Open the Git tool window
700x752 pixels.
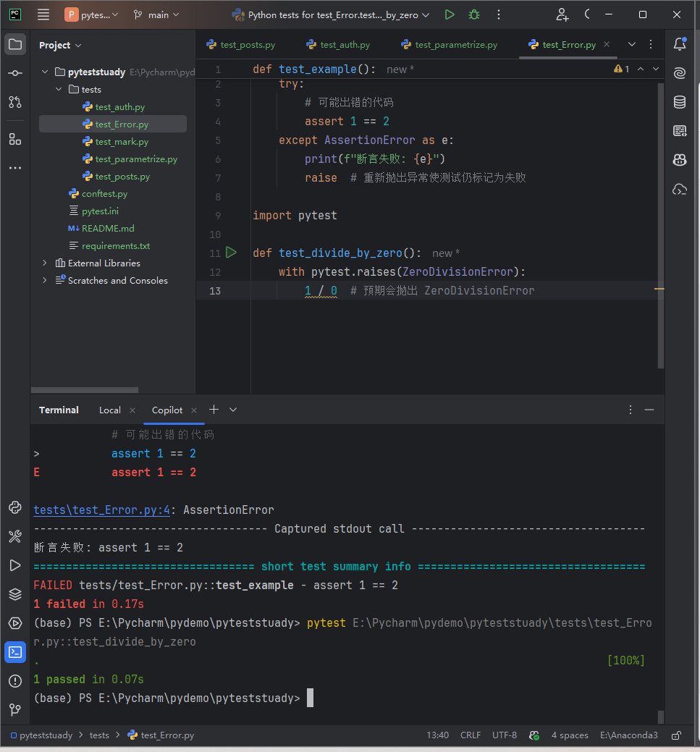15,709
